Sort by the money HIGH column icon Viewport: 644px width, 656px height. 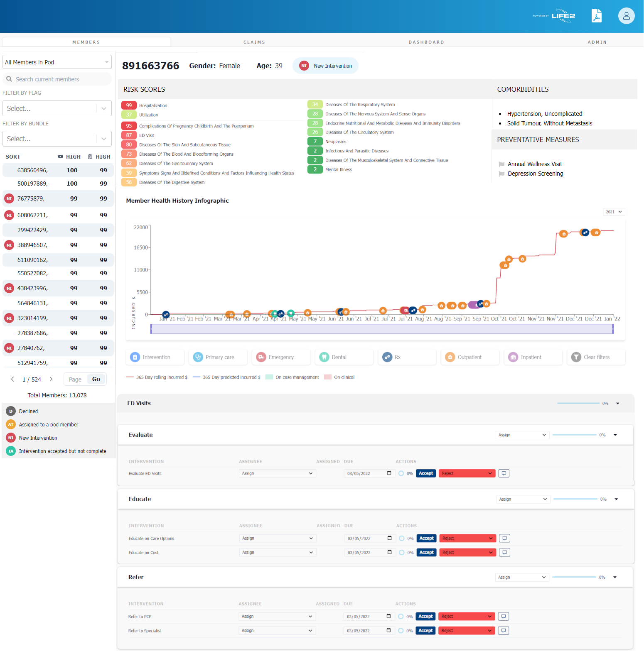60,157
